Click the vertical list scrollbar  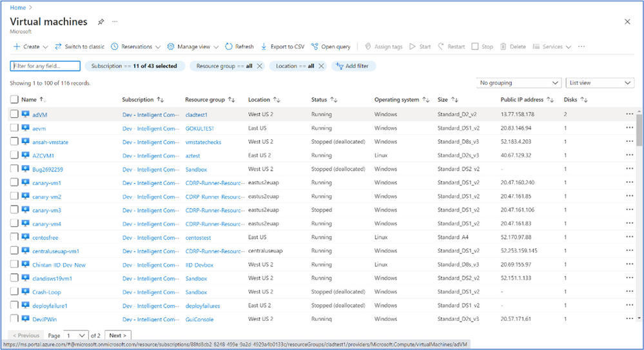click(639, 130)
